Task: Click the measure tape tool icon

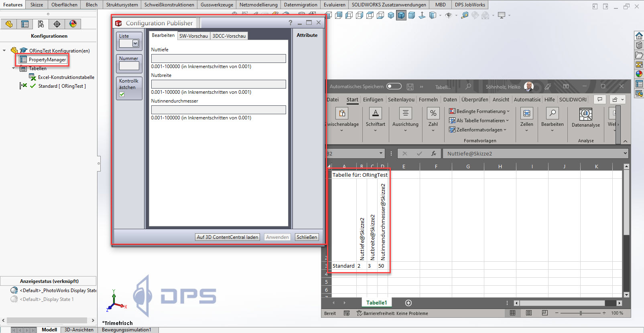Action: click(465, 16)
